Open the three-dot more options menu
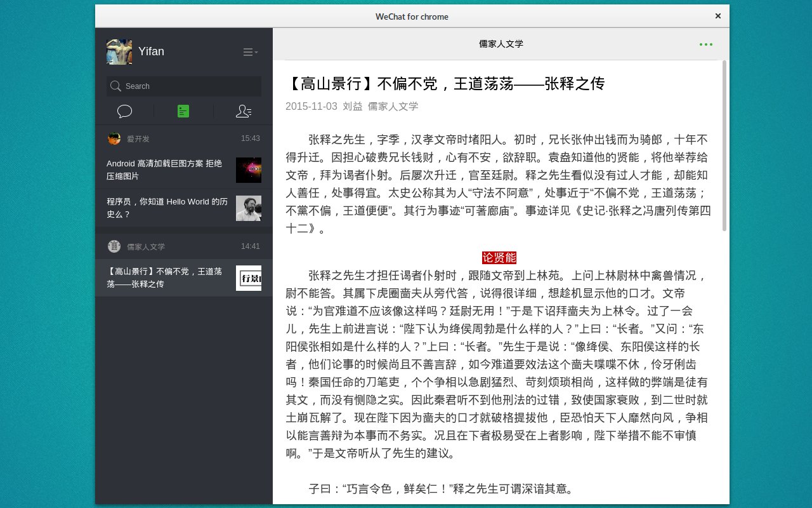The image size is (812, 508). [x=706, y=44]
